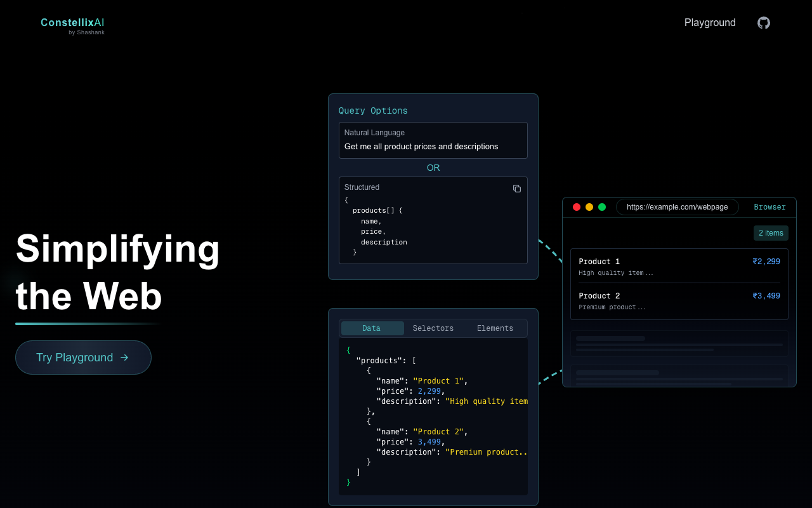Switch to the Elements tab

tap(495, 328)
